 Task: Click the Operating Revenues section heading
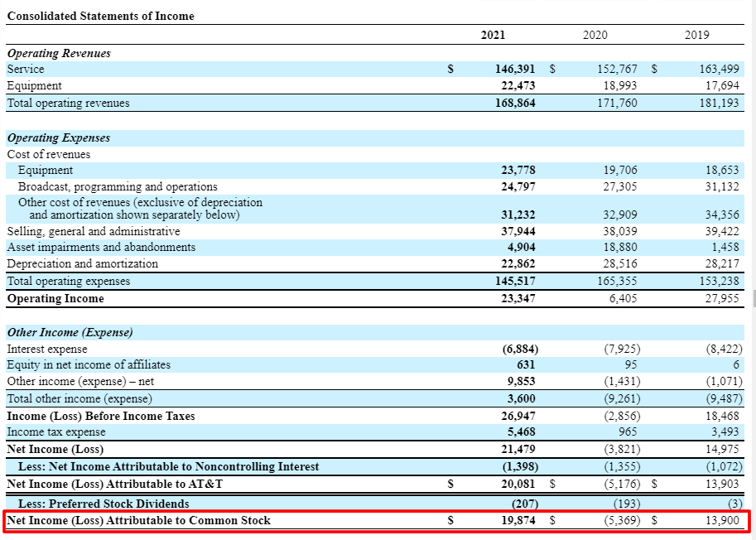point(59,53)
